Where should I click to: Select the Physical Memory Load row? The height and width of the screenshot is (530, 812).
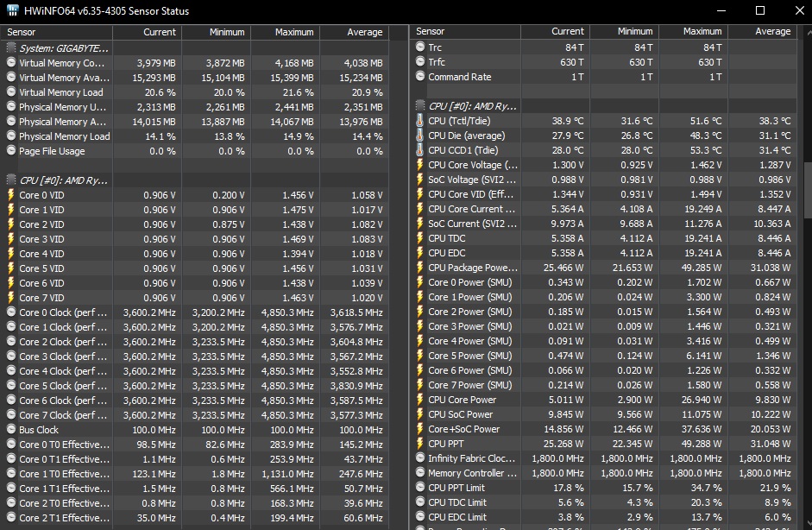pyautogui.click(x=195, y=136)
